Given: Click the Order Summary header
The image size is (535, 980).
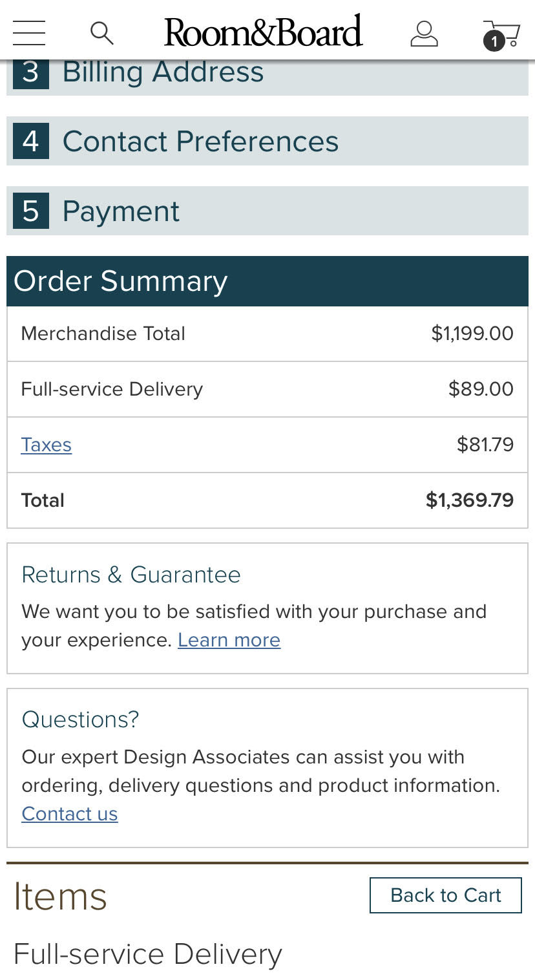Looking at the screenshot, I should pos(121,281).
